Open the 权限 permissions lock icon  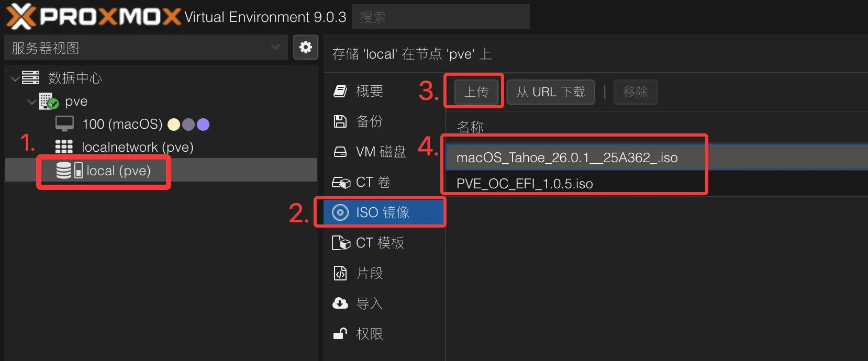coord(340,333)
